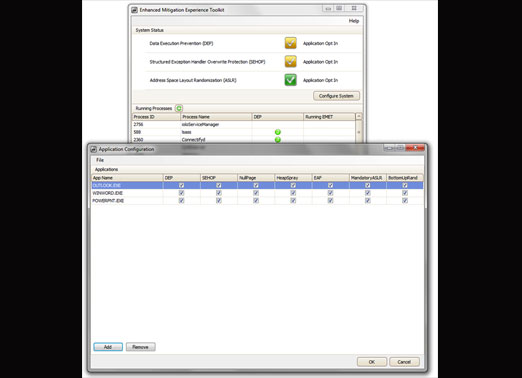Click the yellow DEP status check icon
Viewport: 522px width, 378px height.
point(290,43)
